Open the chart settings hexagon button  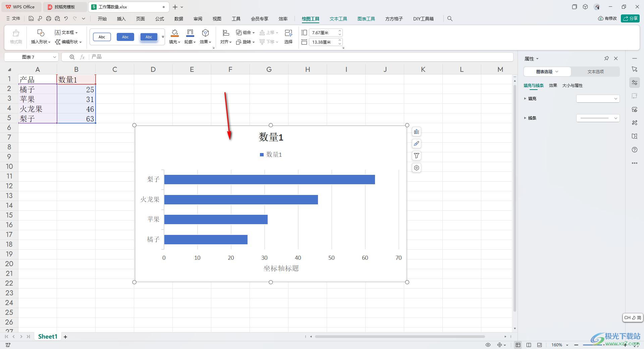(x=417, y=168)
